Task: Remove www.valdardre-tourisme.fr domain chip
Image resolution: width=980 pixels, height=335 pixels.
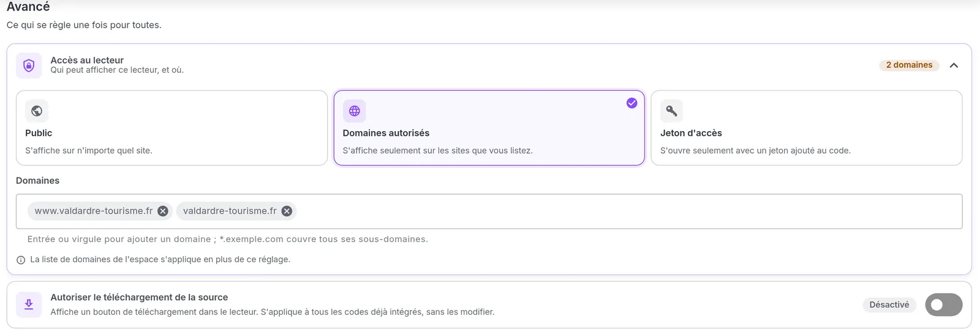Action: point(163,211)
